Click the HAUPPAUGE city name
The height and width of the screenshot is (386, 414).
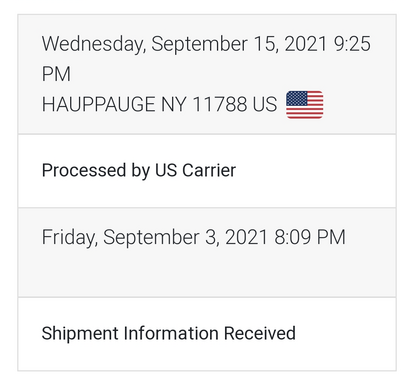tap(98, 104)
